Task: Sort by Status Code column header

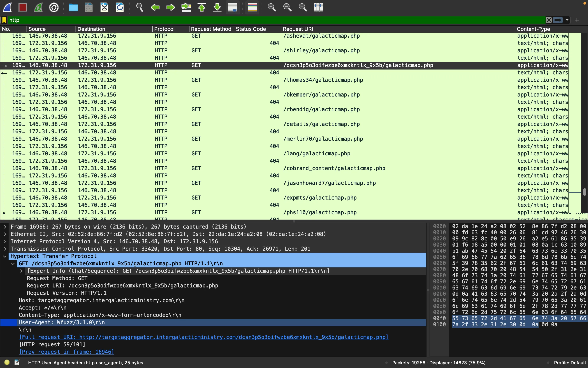Action: (x=257, y=29)
